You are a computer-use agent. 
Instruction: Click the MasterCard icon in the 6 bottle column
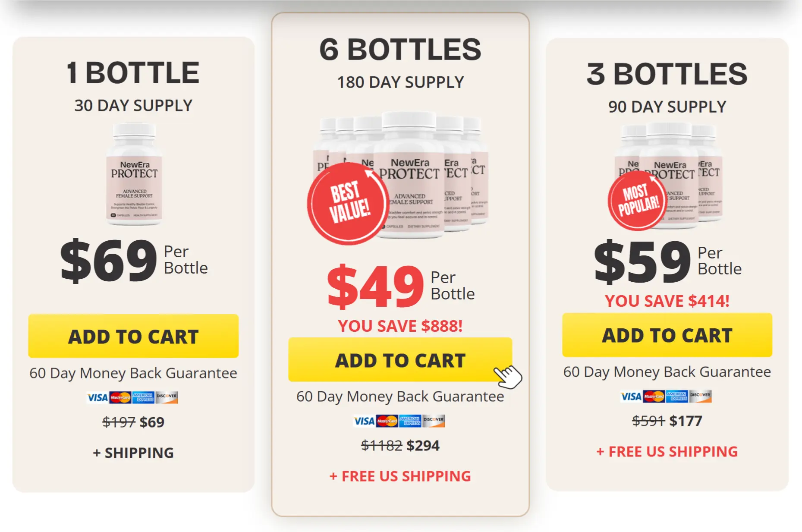click(x=388, y=421)
